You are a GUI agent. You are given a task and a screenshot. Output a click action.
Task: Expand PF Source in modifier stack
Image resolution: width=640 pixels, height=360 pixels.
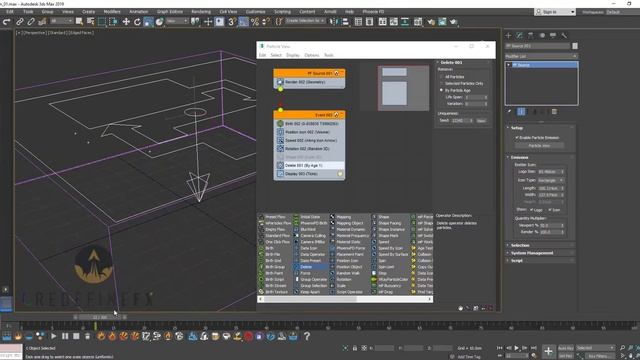[x=509, y=65]
